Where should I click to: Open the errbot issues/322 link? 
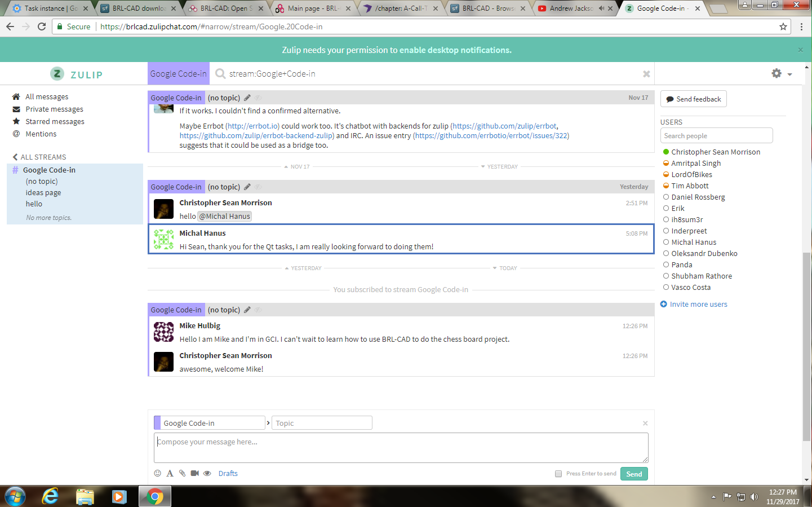[x=491, y=136]
